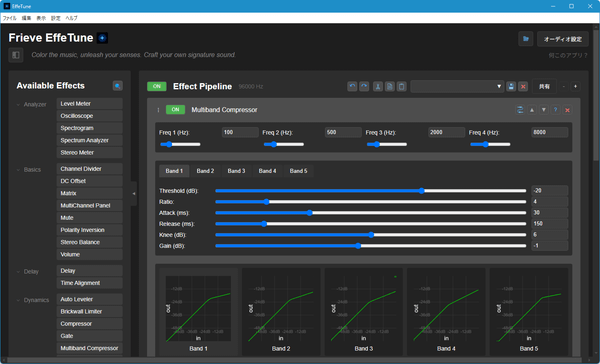This screenshot has width=600, height=364.
Task: Redo the last pipeline change
Action: pos(364,87)
